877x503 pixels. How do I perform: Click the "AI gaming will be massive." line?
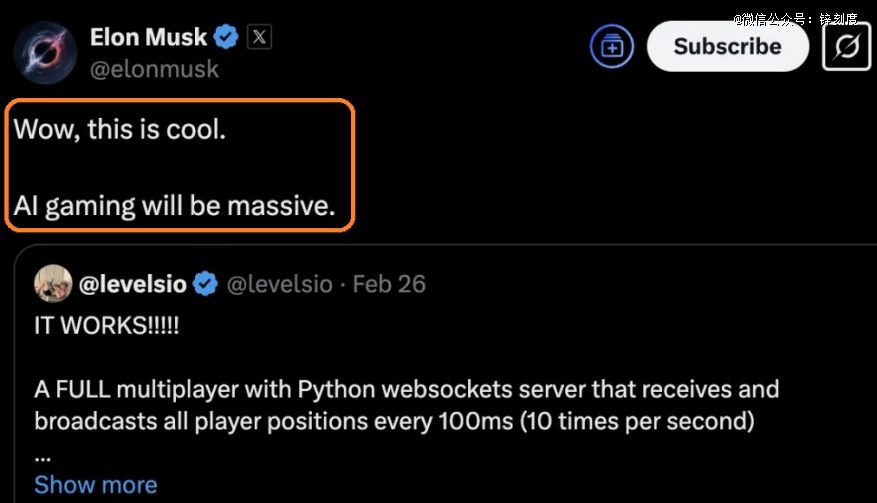173,207
